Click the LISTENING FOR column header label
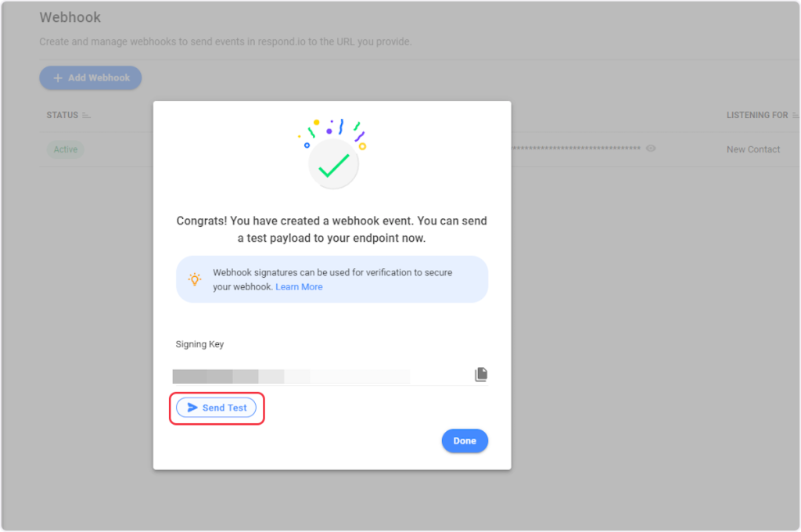This screenshot has height=532, width=801. (757, 116)
